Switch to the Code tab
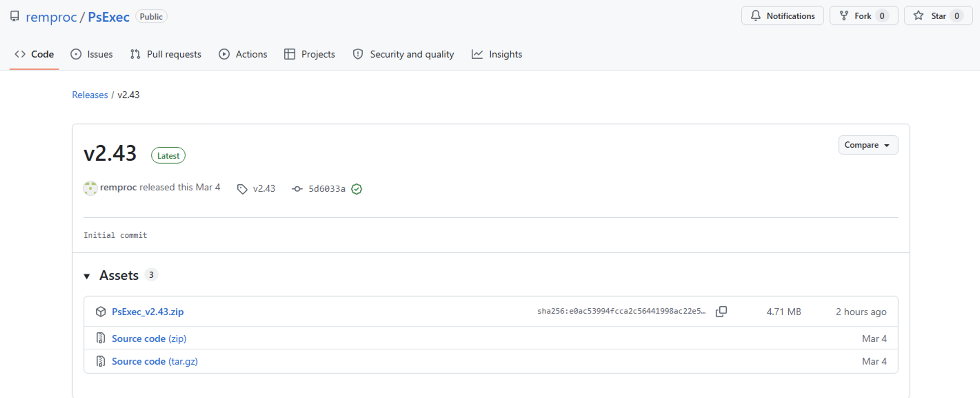Image resolution: width=980 pixels, height=398 pixels. coord(34,54)
